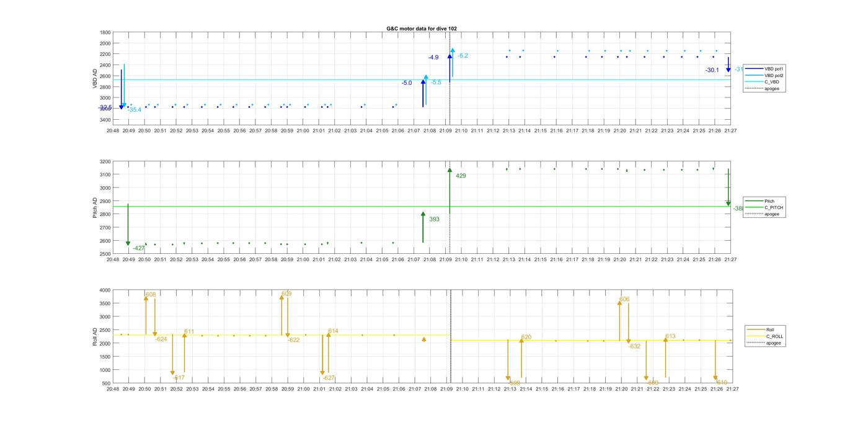Click the "2900" y-axis tick label
Viewport: 868px width, 430px height.
(x=105, y=201)
